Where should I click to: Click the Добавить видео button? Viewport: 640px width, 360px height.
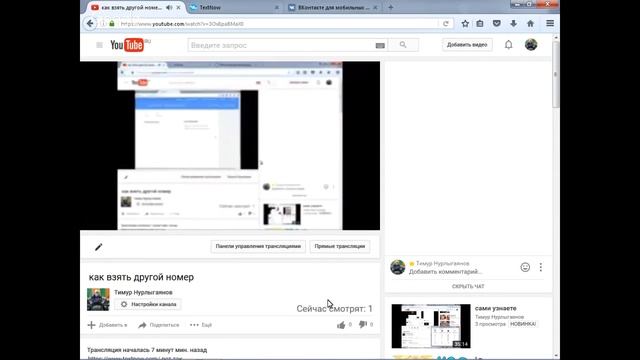click(467, 44)
